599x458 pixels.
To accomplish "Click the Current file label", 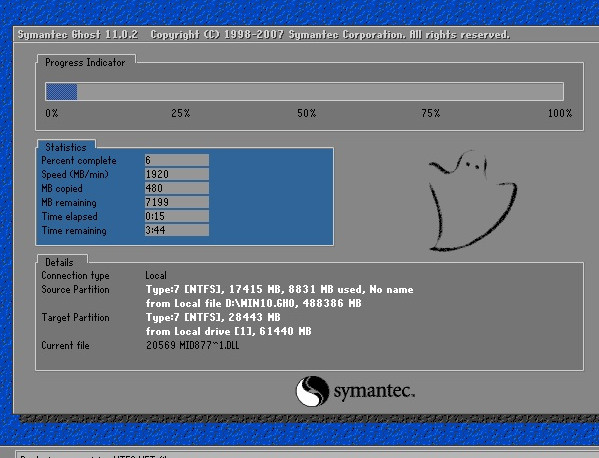I will (x=65, y=345).
